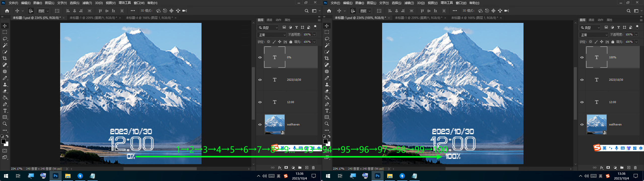
Task: Click the foreground color swatch in left window
Action: click(x=4, y=141)
